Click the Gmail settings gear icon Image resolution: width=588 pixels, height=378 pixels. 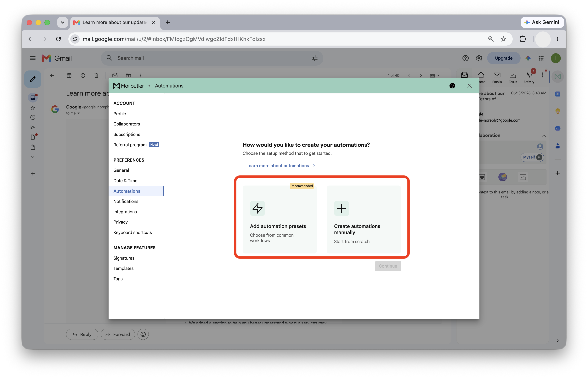[x=479, y=58]
